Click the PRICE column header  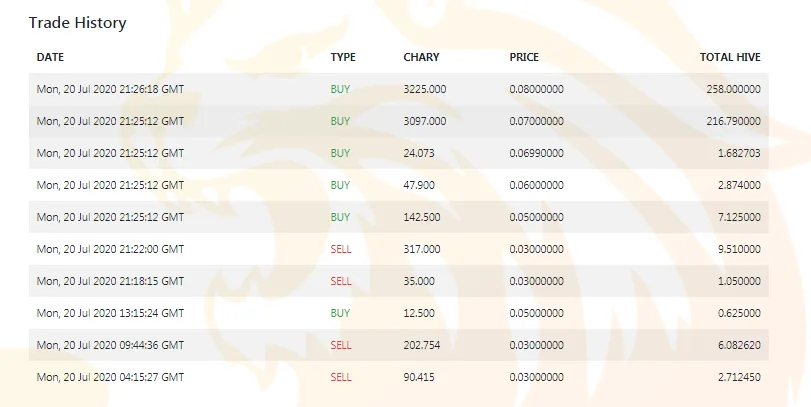coord(524,57)
